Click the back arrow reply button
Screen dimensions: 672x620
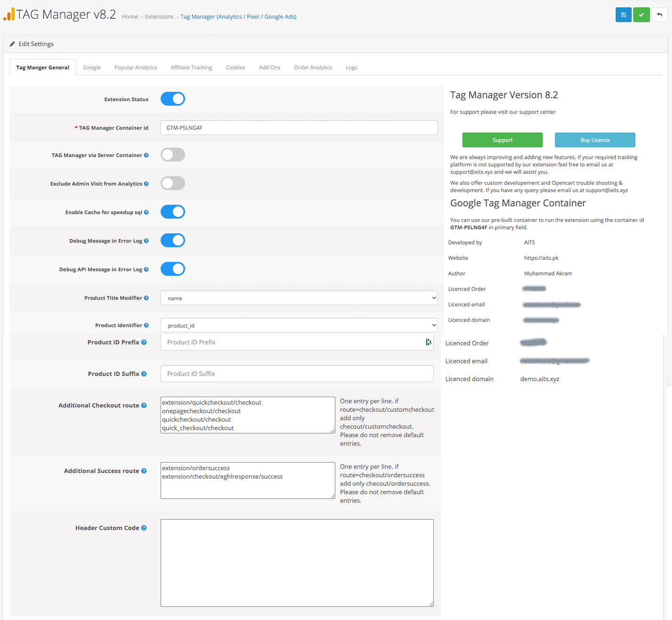(x=659, y=15)
